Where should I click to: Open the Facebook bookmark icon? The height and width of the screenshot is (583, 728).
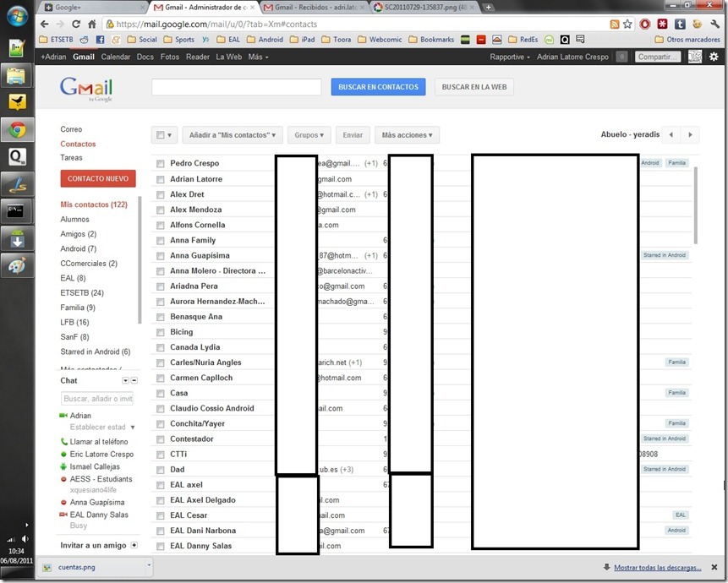[x=100, y=40]
